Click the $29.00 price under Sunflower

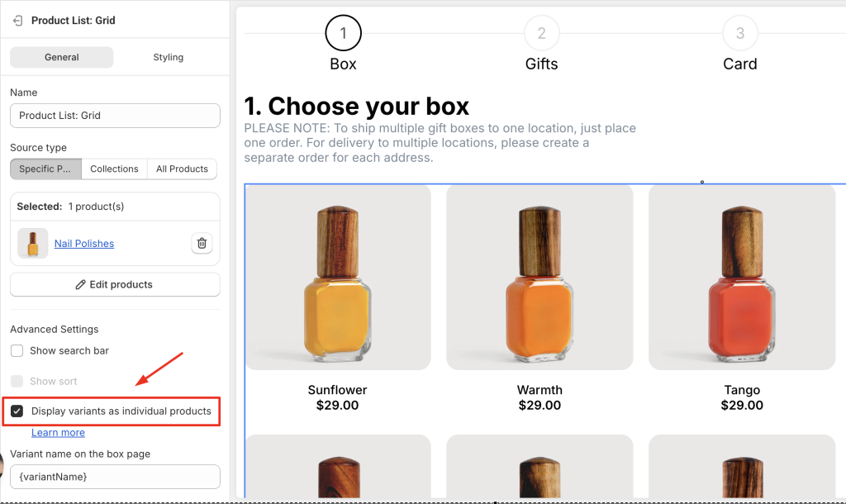coord(337,405)
